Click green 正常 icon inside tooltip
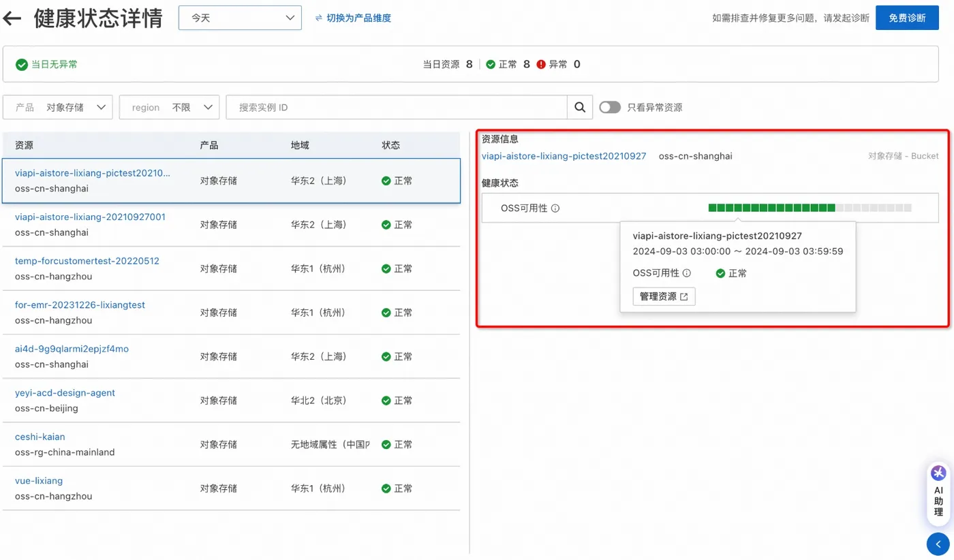Image resolution: width=954 pixels, height=560 pixels. 720,273
